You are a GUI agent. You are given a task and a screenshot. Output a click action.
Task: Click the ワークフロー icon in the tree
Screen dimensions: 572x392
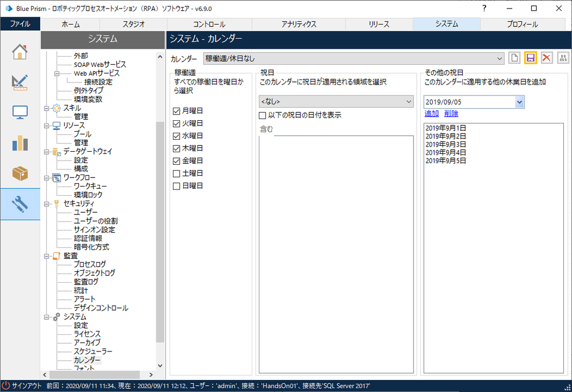56,178
